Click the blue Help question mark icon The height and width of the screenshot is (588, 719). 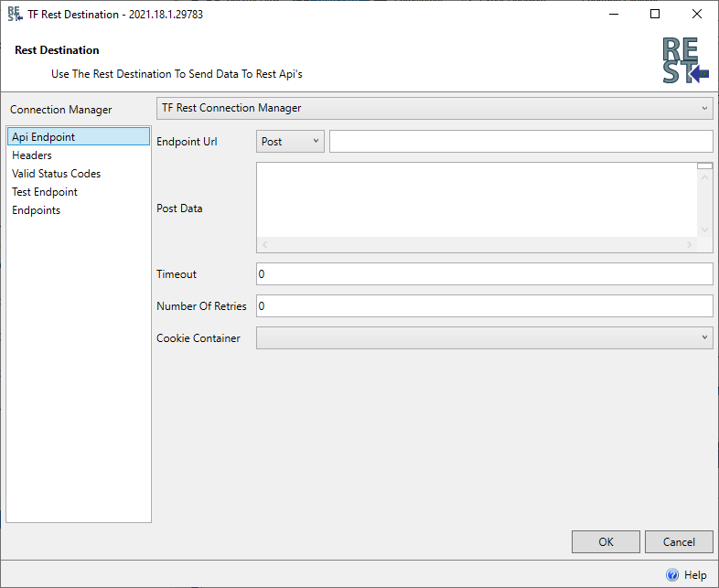[x=672, y=574]
